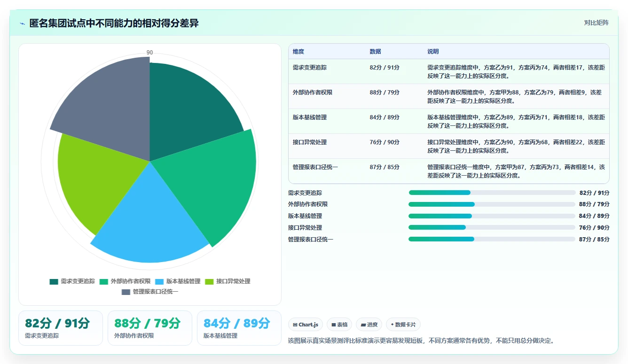Toggle the 版本基线管理 legend swatch
628x364 pixels.
159,281
